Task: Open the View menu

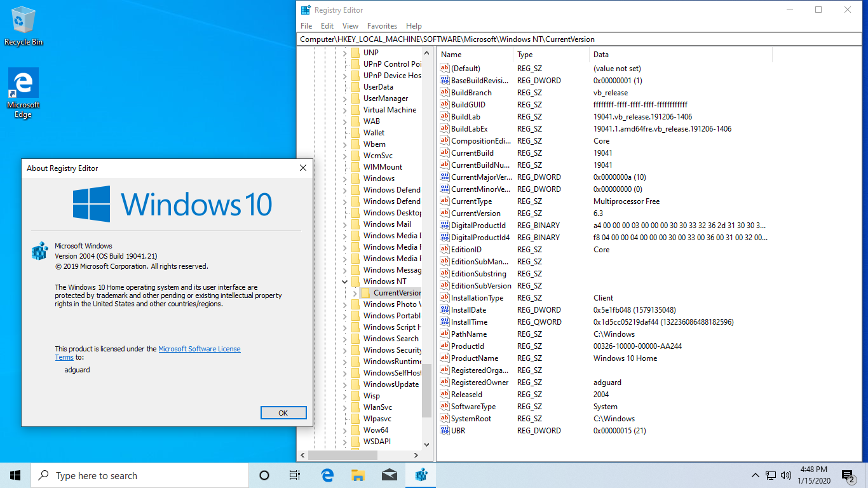Action: point(350,26)
